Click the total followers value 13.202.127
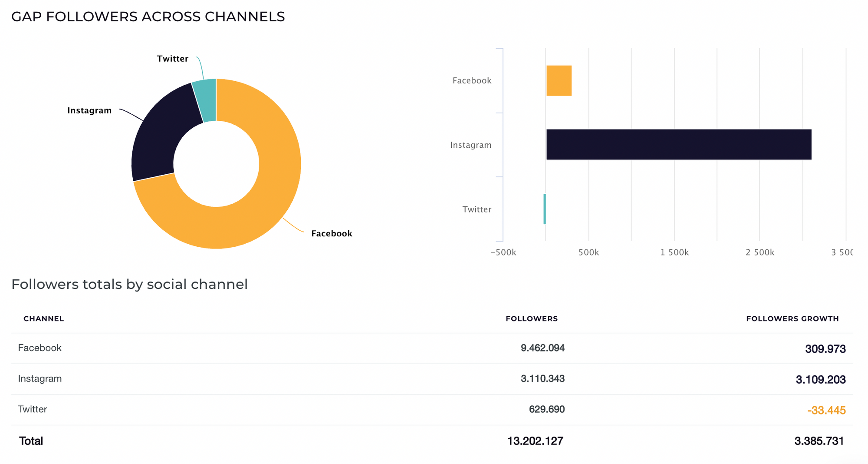This screenshot has width=868, height=464. (535, 441)
